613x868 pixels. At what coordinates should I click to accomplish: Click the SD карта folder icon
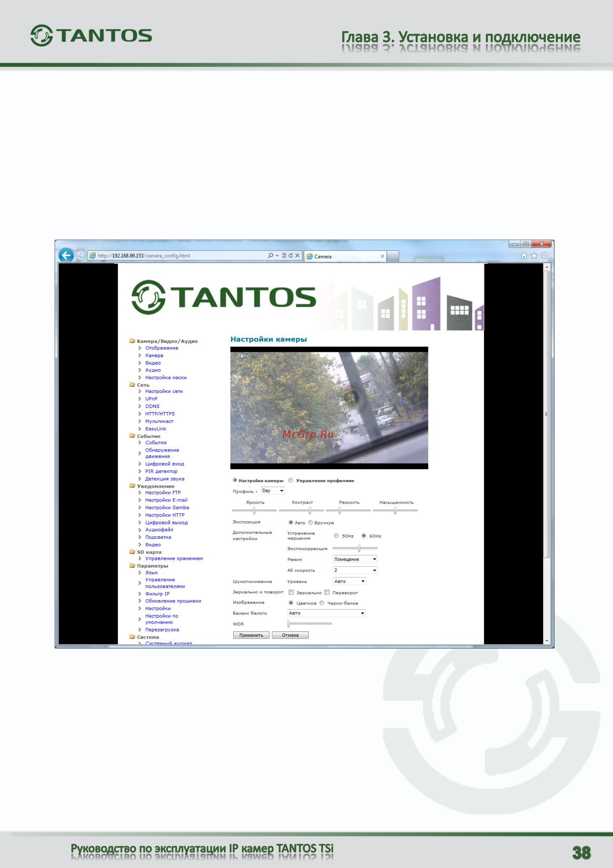click(132, 551)
